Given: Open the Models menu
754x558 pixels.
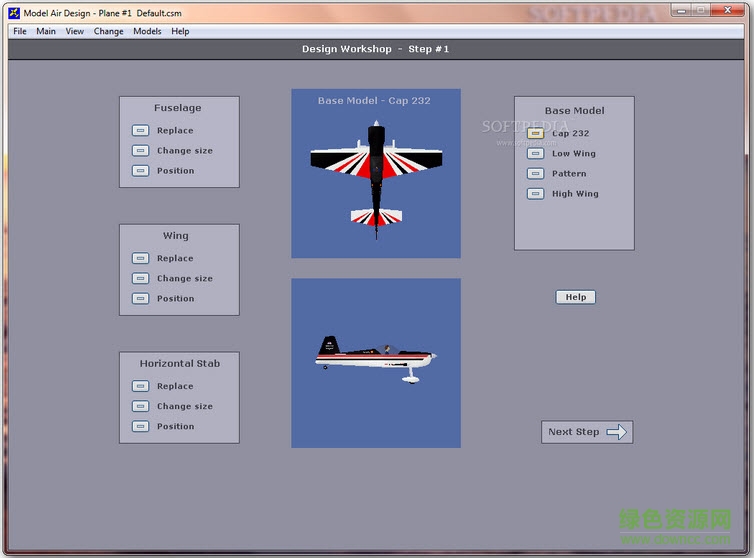Looking at the screenshot, I should tap(147, 31).
